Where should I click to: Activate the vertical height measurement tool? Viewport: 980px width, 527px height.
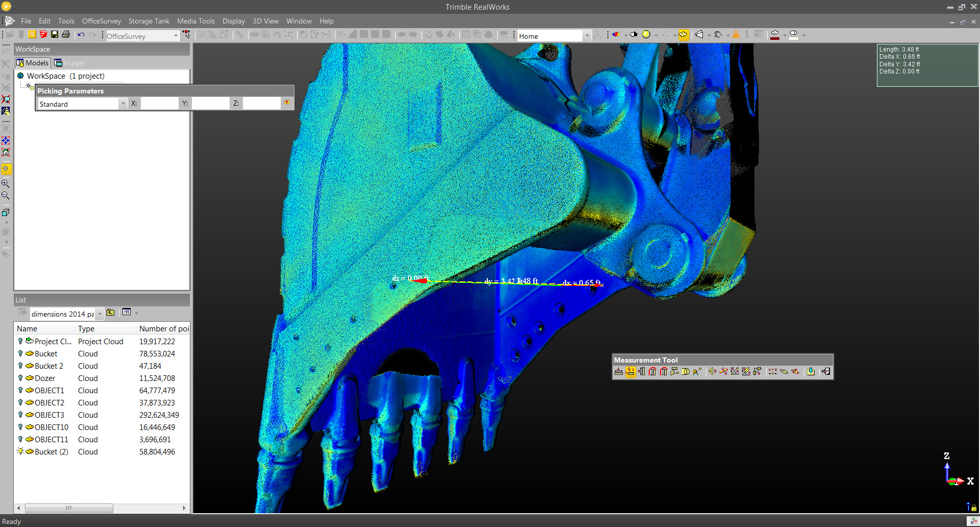641,371
